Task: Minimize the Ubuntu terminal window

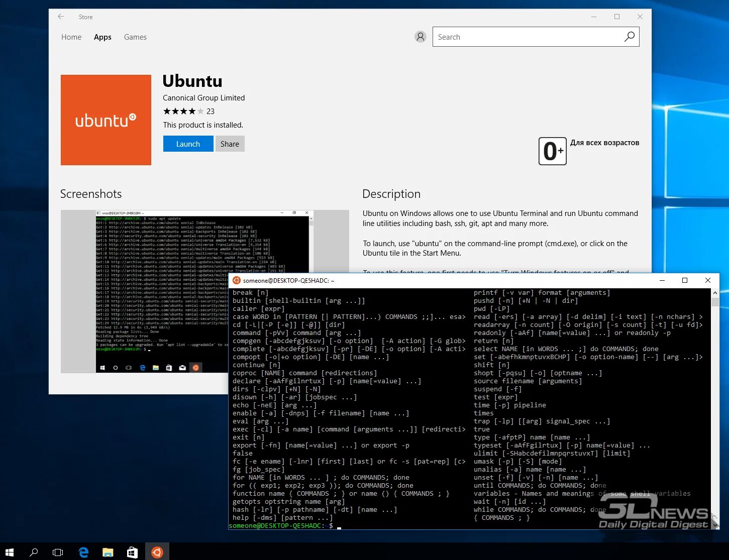Action: pos(662,280)
